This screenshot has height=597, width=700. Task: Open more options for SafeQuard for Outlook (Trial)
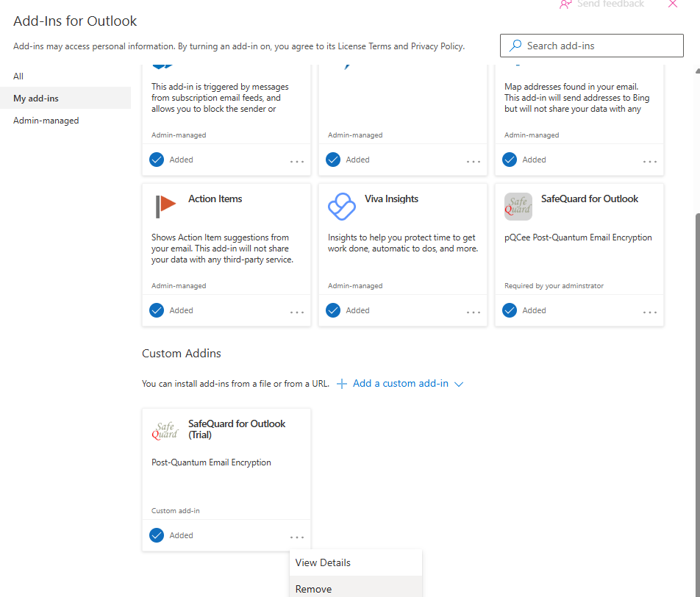tap(297, 537)
